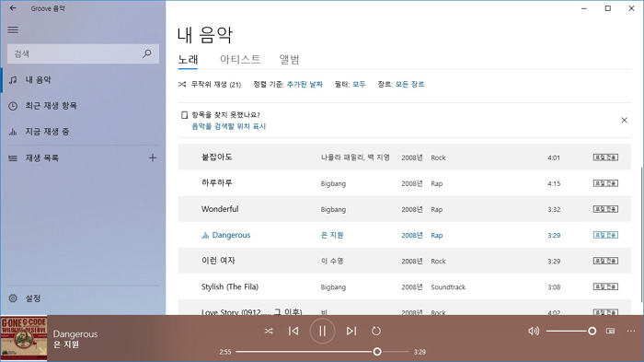
Task: Mute with the speaker volume icon
Action: click(x=534, y=332)
